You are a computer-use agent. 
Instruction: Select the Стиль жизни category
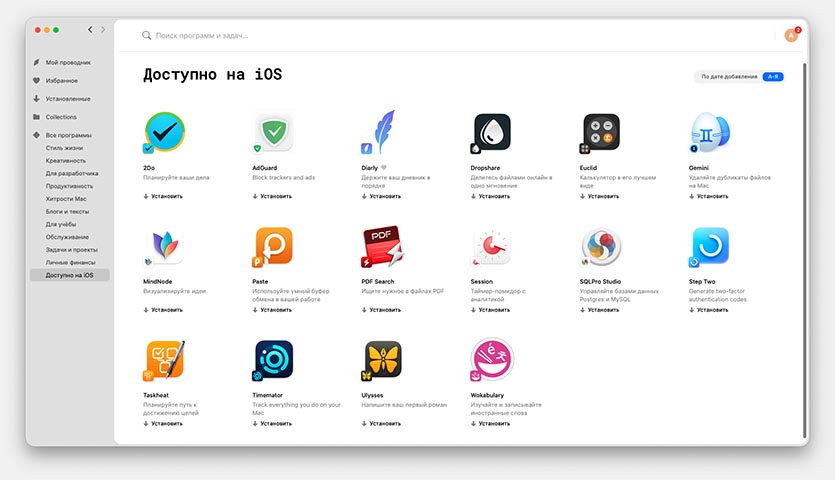[64, 148]
